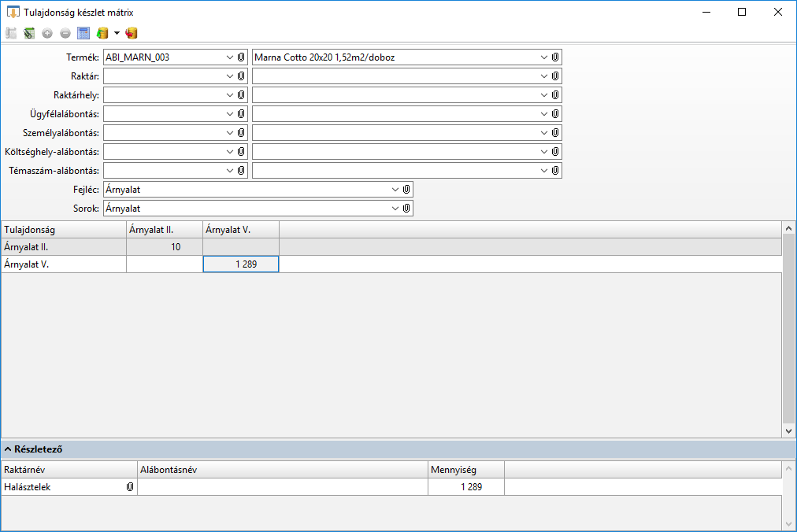Select the matrix cell with value 10

pos(165,247)
